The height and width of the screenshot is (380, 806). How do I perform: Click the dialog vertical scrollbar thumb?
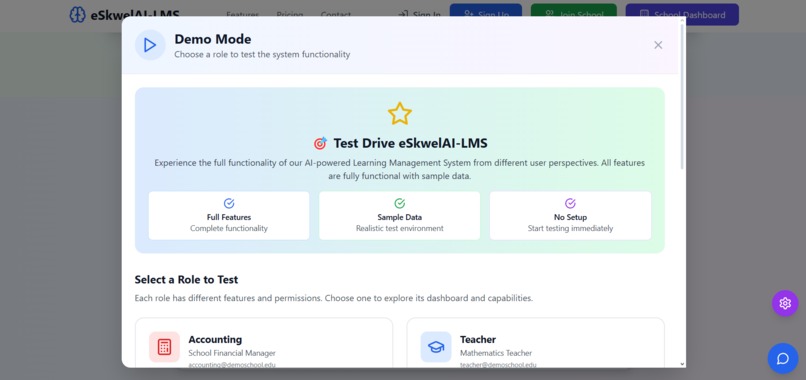pos(682,97)
